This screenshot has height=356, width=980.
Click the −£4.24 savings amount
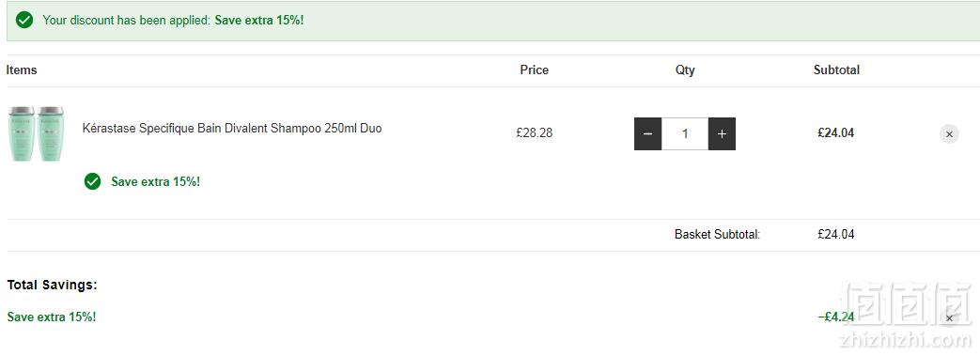[x=836, y=317]
